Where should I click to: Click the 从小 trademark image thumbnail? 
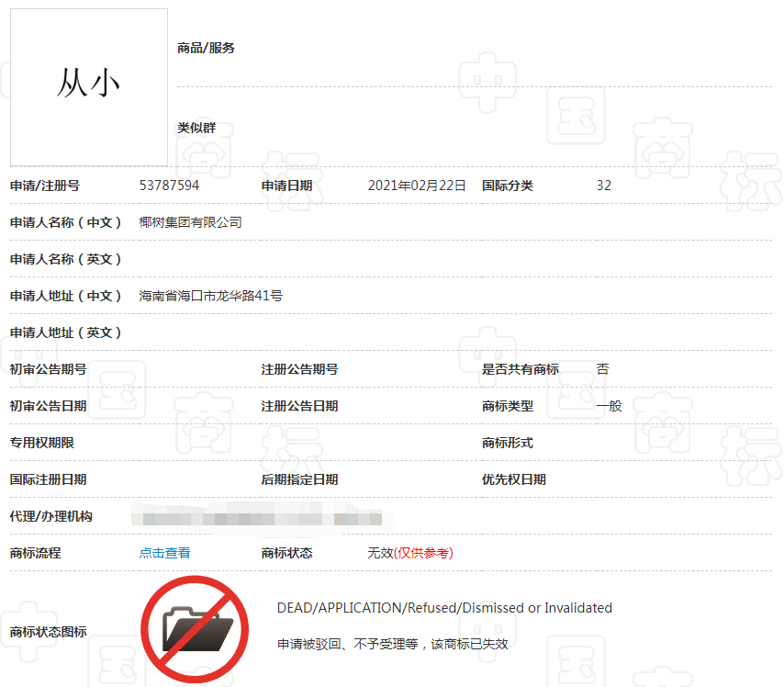89,87
